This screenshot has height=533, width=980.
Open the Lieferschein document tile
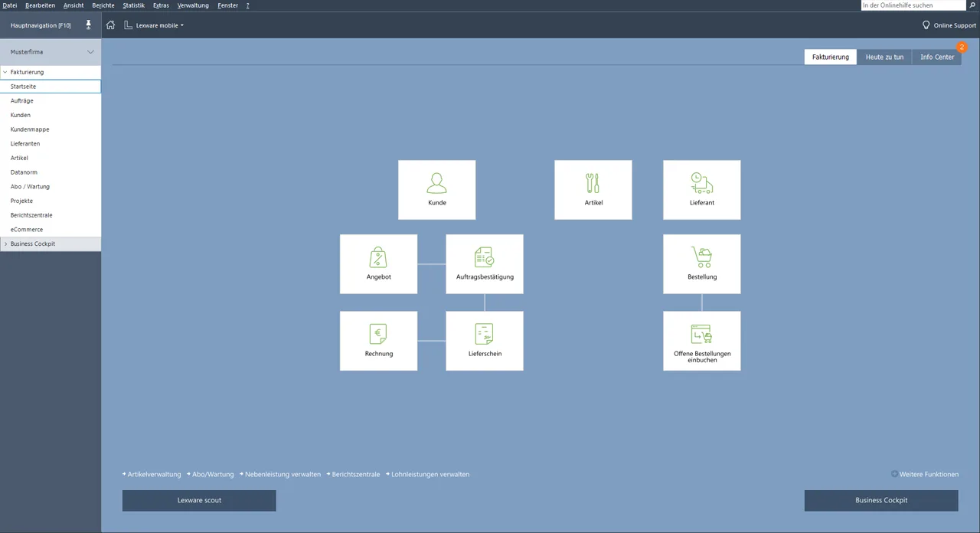pos(485,341)
